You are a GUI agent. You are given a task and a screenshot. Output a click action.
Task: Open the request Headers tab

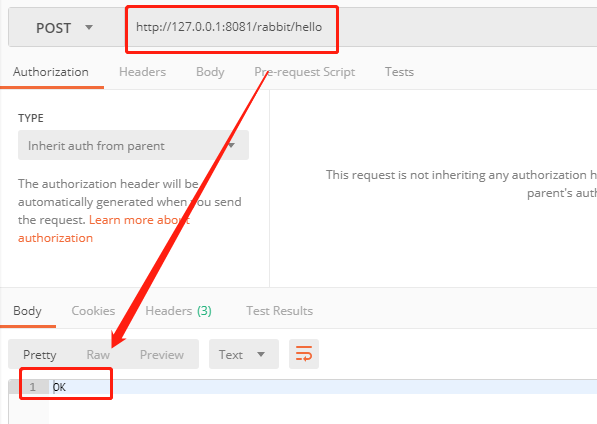point(142,72)
